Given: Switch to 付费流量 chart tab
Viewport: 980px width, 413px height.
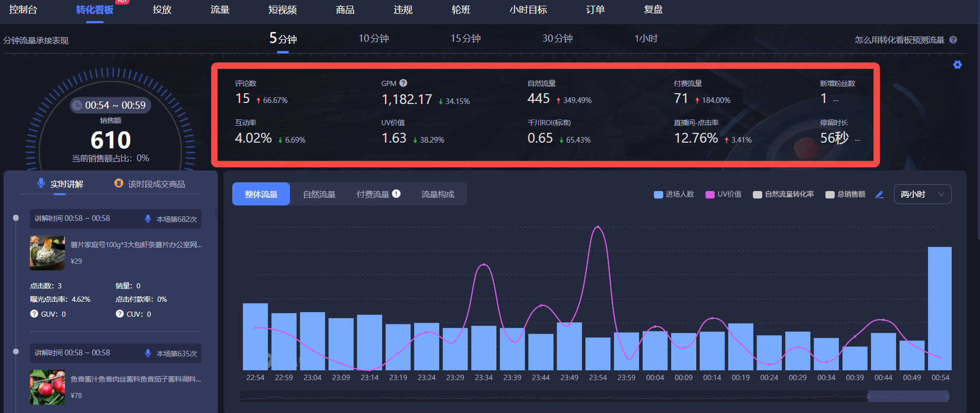Looking at the screenshot, I should pos(373,194).
